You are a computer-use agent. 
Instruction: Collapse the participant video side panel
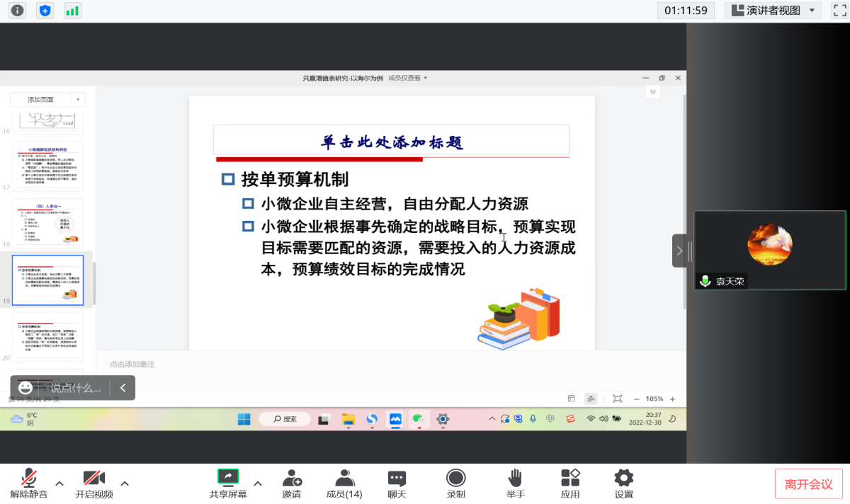(x=679, y=251)
